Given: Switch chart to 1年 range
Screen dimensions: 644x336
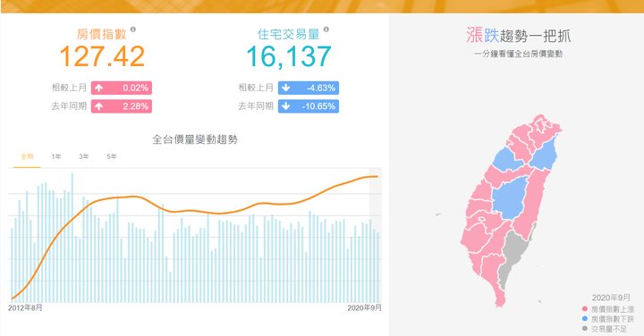Looking at the screenshot, I should (x=56, y=156).
